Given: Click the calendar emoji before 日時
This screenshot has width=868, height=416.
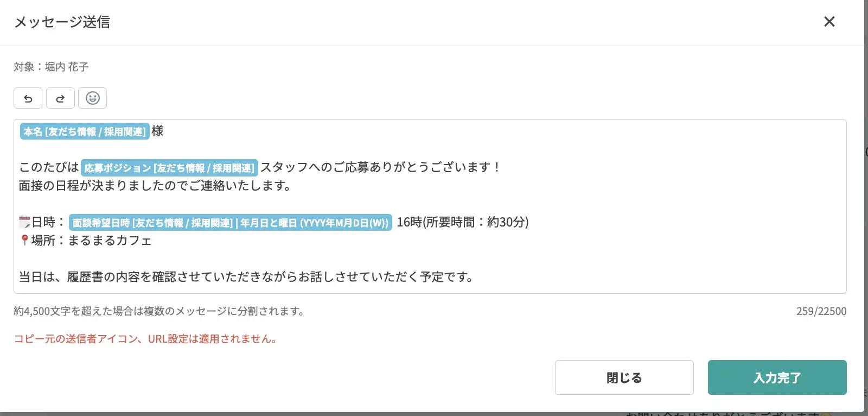Looking at the screenshot, I should (x=24, y=222).
